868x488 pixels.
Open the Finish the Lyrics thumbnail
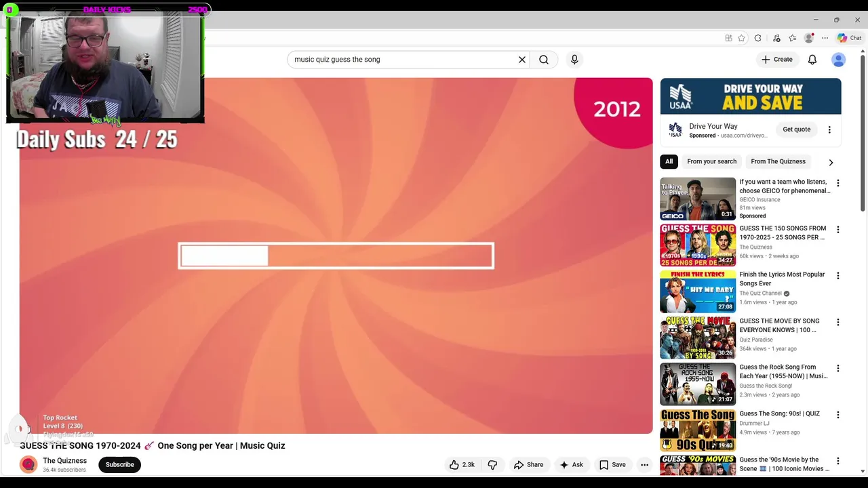pyautogui.click(x=698, y=291)
